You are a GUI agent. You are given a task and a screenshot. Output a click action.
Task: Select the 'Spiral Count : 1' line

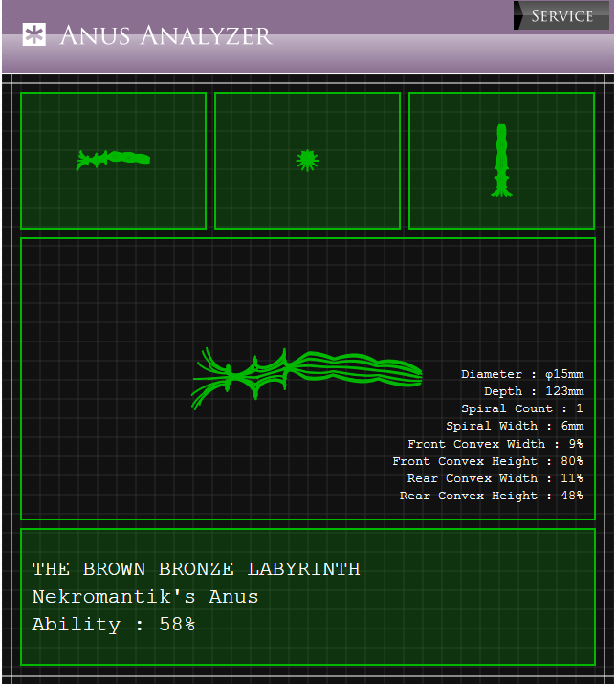522,408
